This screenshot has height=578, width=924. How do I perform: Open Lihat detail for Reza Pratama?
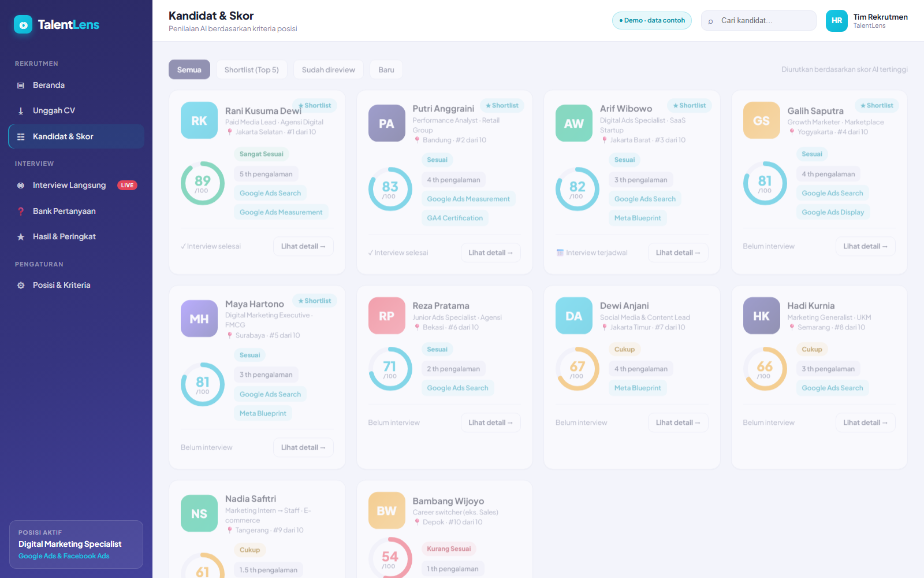(x=491, y=423)
